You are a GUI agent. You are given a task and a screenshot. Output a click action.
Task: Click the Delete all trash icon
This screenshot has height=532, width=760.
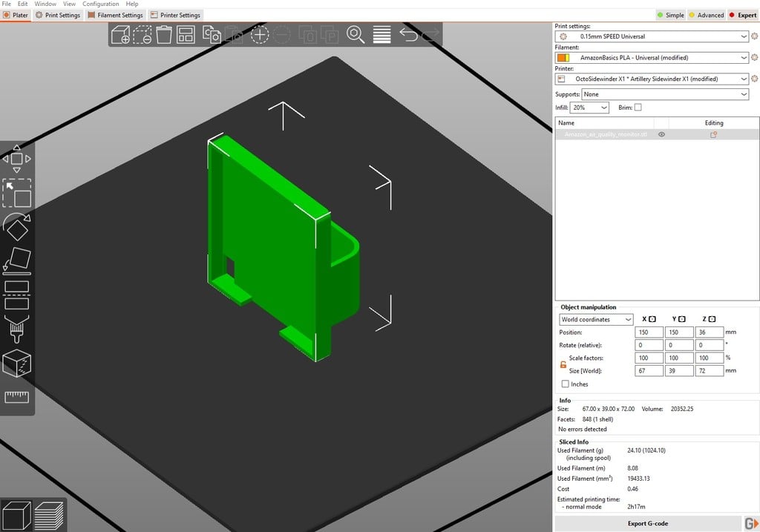point(164,34)
